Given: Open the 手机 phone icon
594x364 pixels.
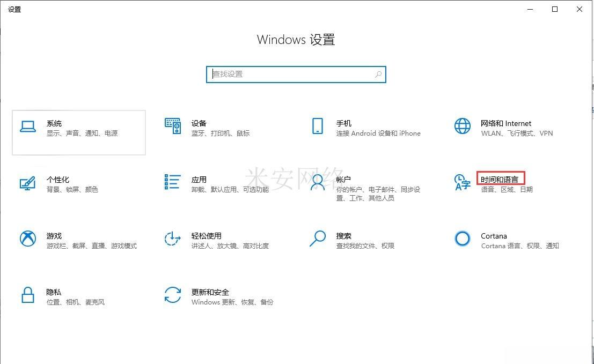Looking at the screenshot, I should [x=318, y=126].
